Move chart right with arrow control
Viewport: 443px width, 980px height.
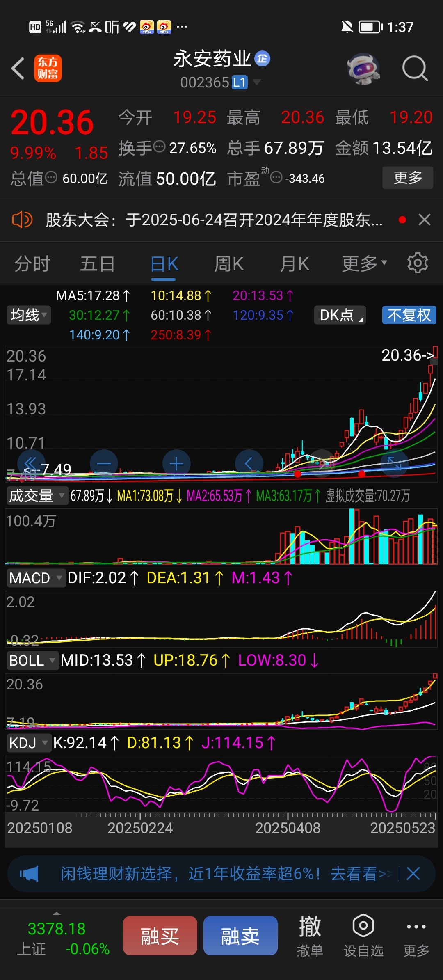(322, 464)
